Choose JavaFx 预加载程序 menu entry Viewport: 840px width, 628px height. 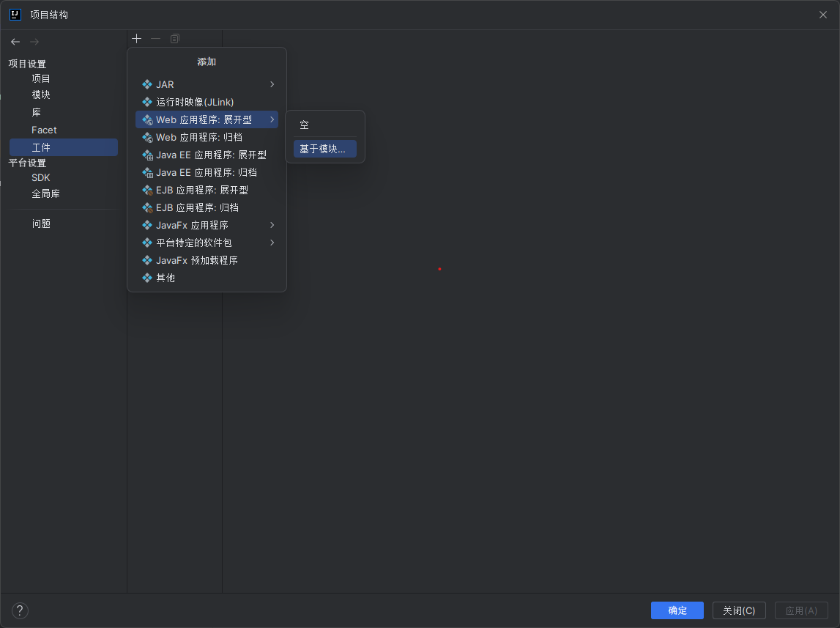tap(207, 260)
